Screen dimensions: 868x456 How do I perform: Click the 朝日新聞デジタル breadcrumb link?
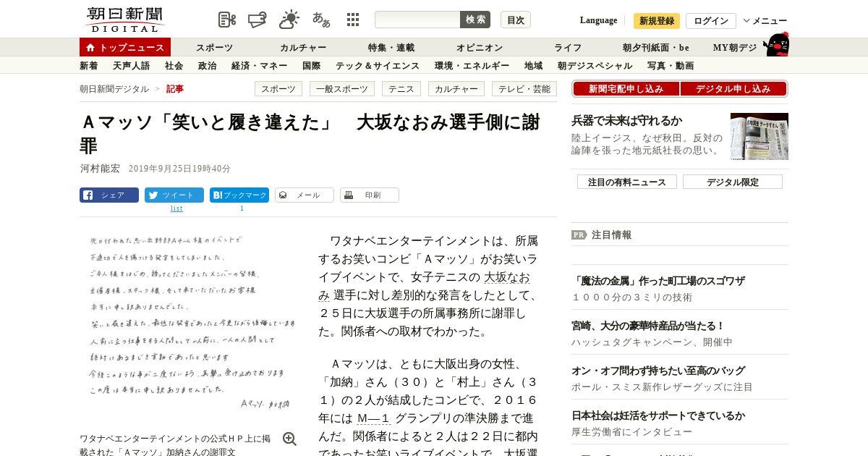tap(114, 88)
